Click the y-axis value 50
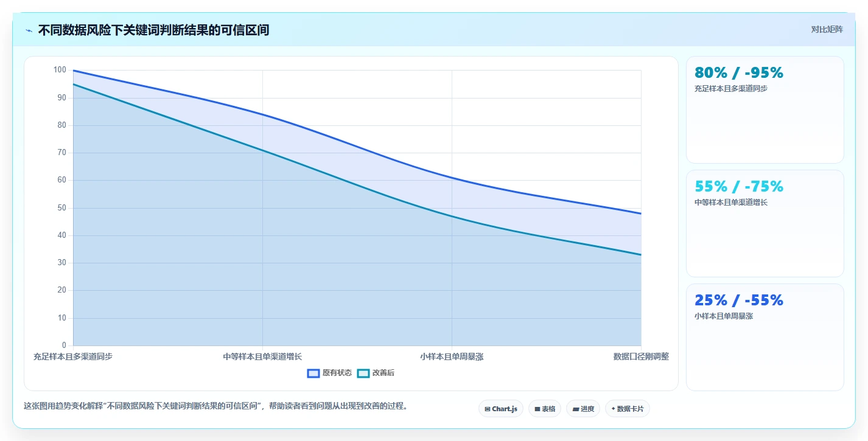 click(61, 208)
